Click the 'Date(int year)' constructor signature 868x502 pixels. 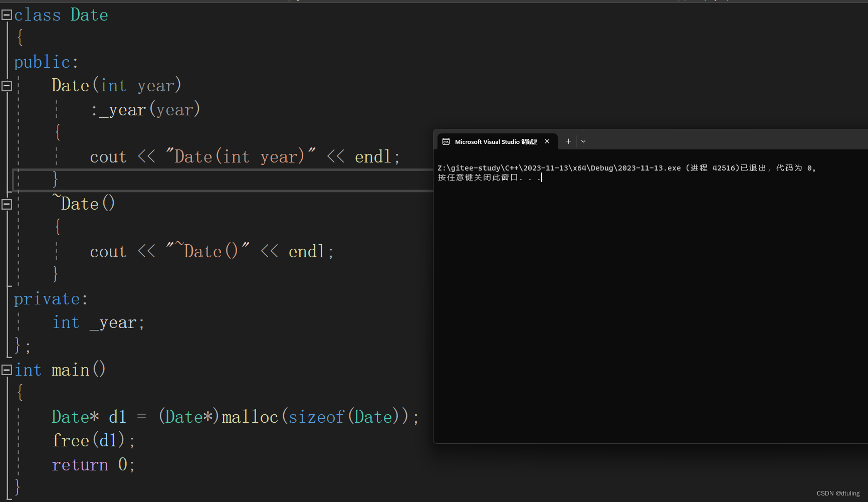116,85
